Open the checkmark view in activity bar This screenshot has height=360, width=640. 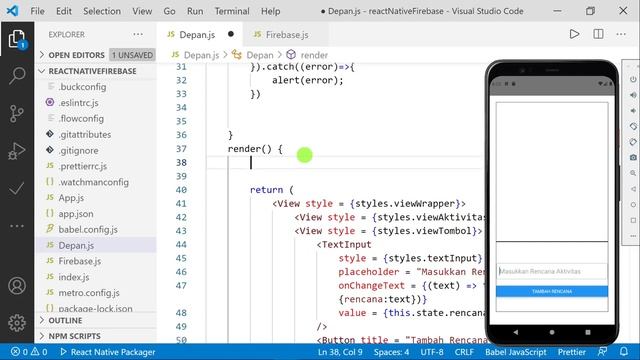pos(17,188)
